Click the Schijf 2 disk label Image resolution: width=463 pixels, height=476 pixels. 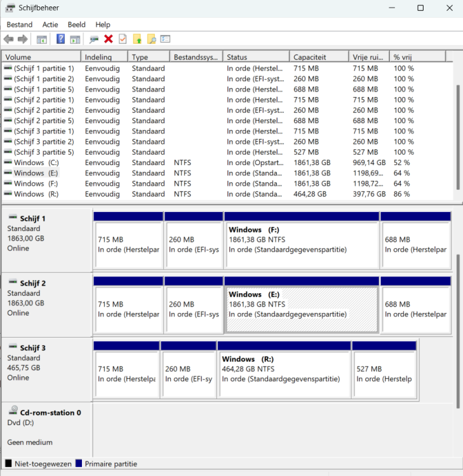[33, 283]
